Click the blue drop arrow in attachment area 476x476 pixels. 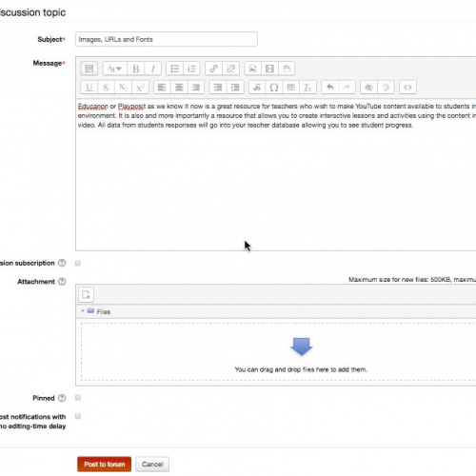click(302, 347)
